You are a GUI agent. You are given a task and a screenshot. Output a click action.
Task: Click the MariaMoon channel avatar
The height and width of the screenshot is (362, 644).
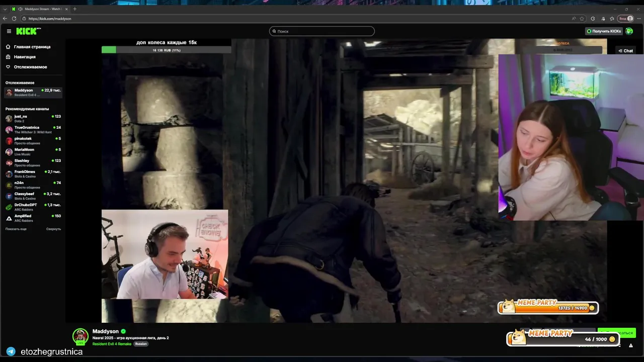(9, 152)
